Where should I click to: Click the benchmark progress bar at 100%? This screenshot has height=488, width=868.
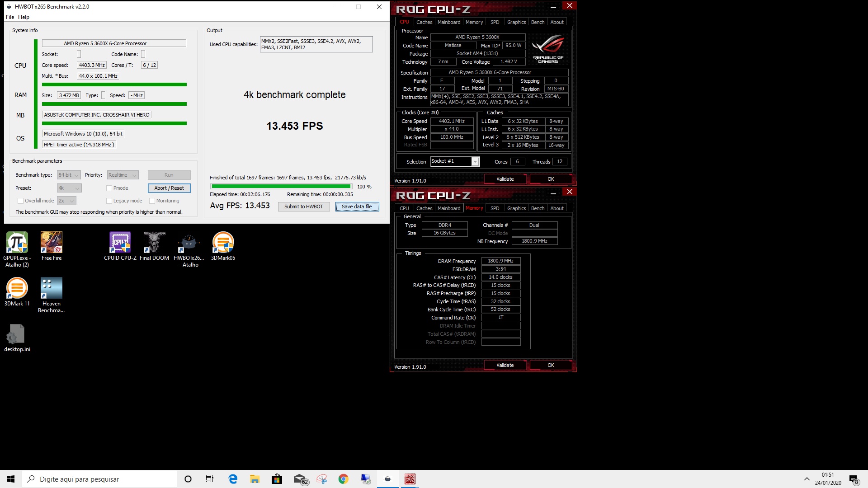[281, 186]
